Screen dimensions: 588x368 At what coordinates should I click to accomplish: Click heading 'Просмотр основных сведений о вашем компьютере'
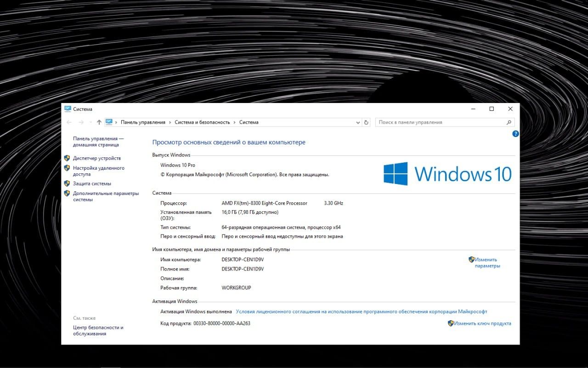229,143
